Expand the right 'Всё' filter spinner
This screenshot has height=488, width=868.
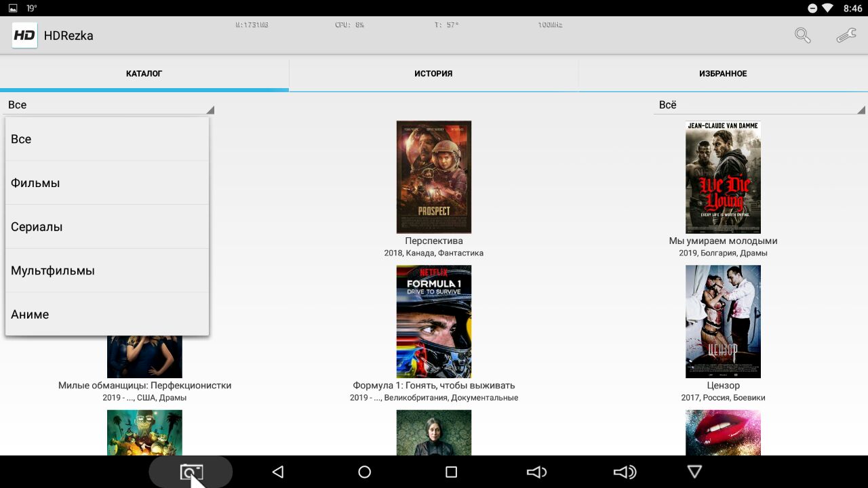click(759, 104)
